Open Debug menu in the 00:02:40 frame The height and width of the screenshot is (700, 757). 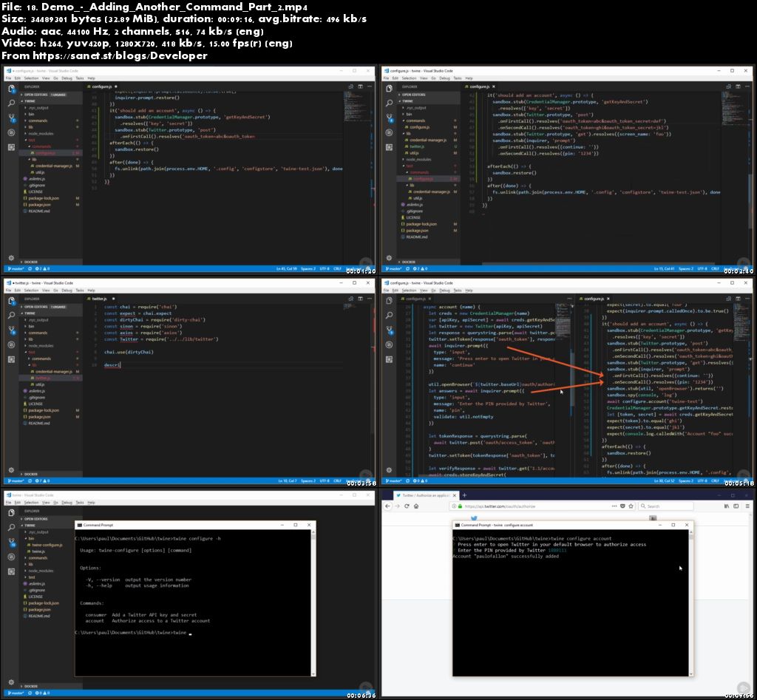pyautogui.click(x=444, y=78)
